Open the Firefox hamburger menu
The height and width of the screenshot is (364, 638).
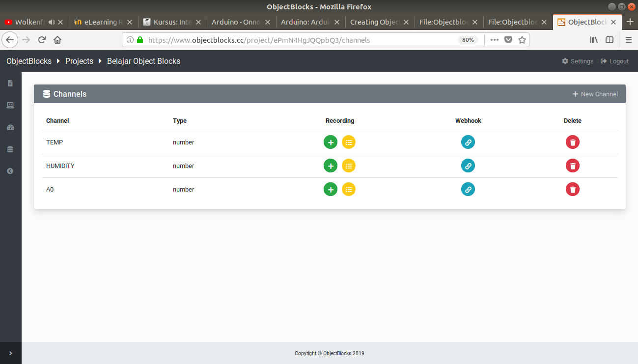(628, 40)
